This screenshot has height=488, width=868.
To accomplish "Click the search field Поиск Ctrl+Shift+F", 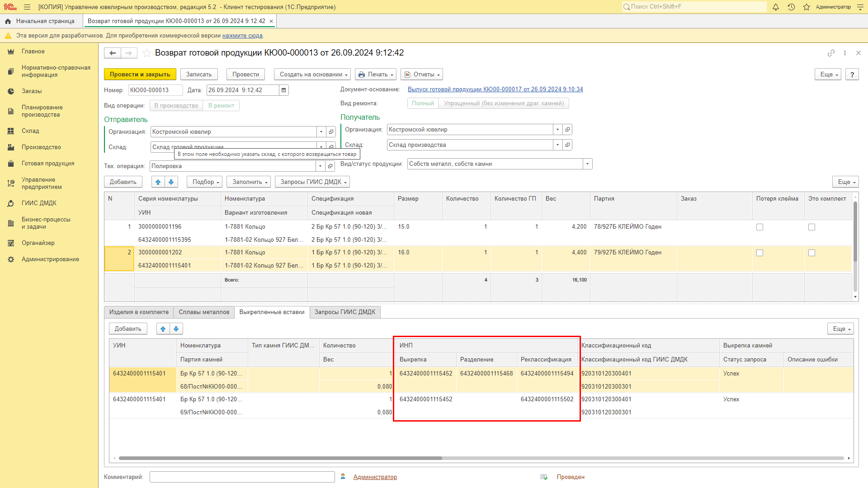I will tap(694, 7).
